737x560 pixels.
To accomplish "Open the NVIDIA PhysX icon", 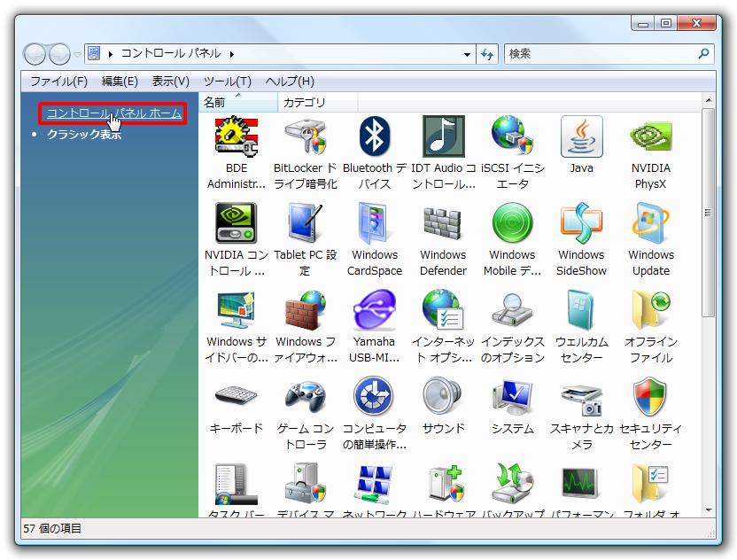I will click(650, 137).
